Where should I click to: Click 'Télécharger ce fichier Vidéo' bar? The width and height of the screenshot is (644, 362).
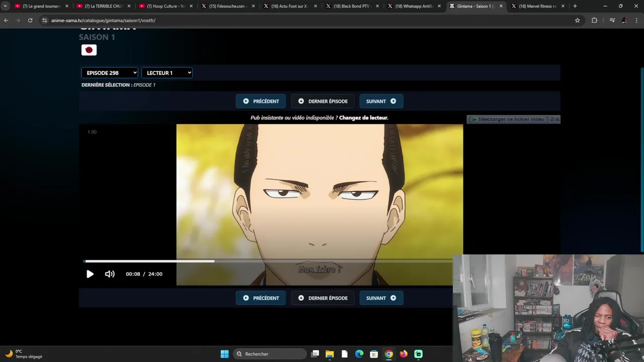point(508,119)
